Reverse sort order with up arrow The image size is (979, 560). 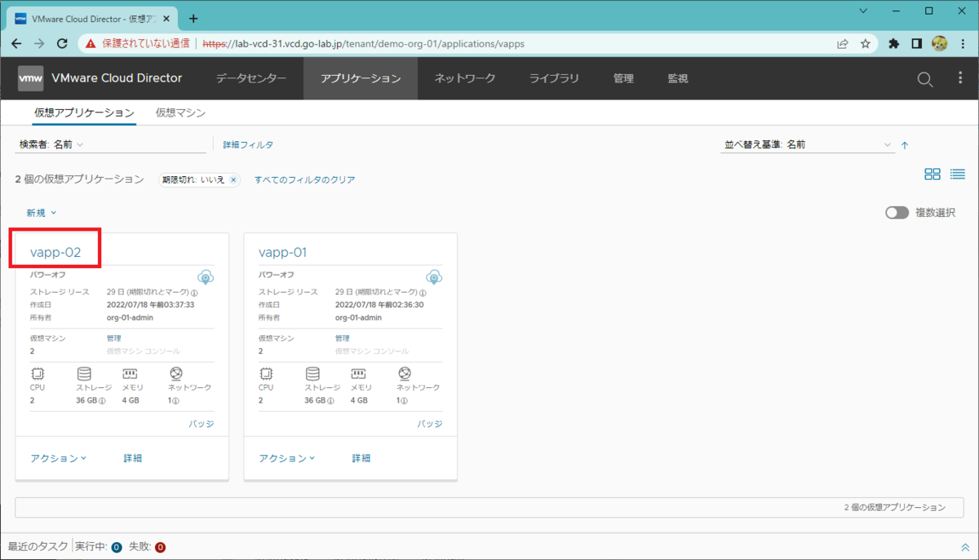[x=904, y=145]
